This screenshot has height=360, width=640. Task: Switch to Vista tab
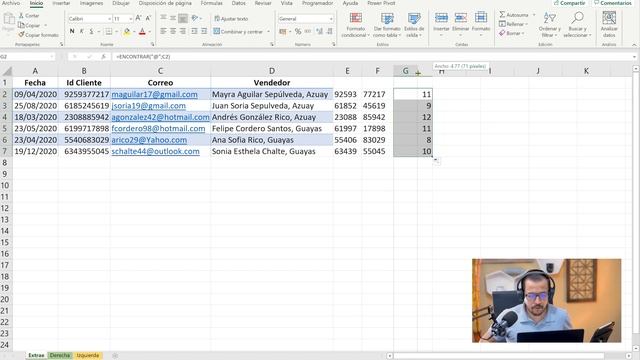[x=287, y=3]
